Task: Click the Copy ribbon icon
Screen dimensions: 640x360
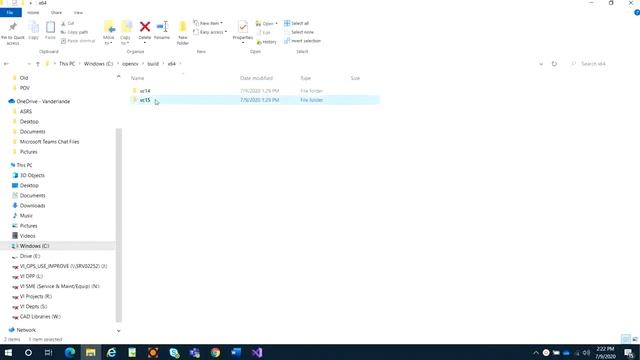Action: 34,28
